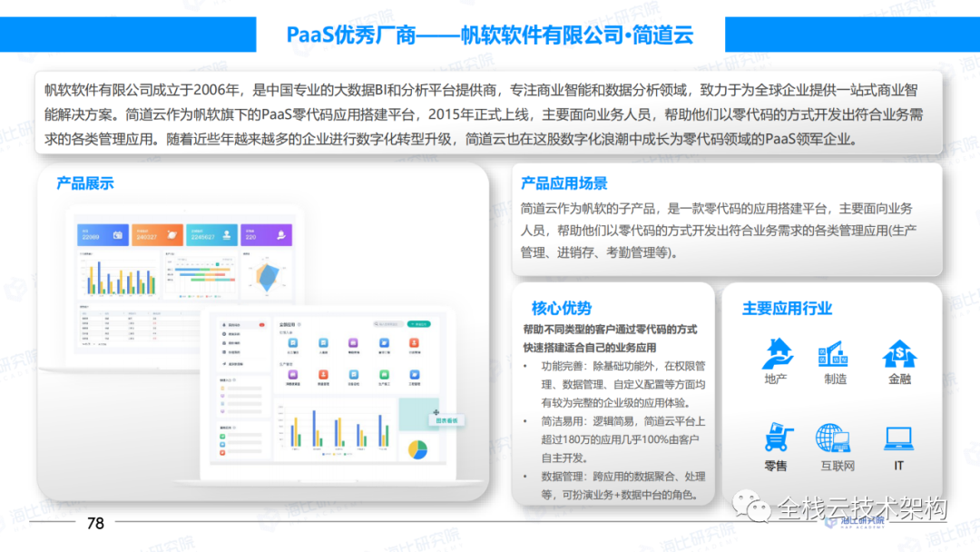Click the intro line starting 帆软软件有限公司成立于2006年
Viewport: 980px width, 552px height.
click(481, 90)
